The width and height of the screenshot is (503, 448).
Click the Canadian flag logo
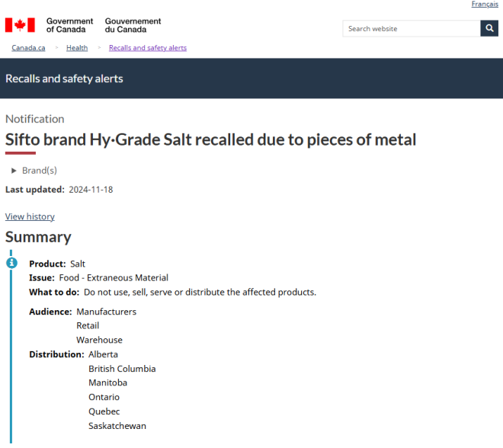point(20,25)
